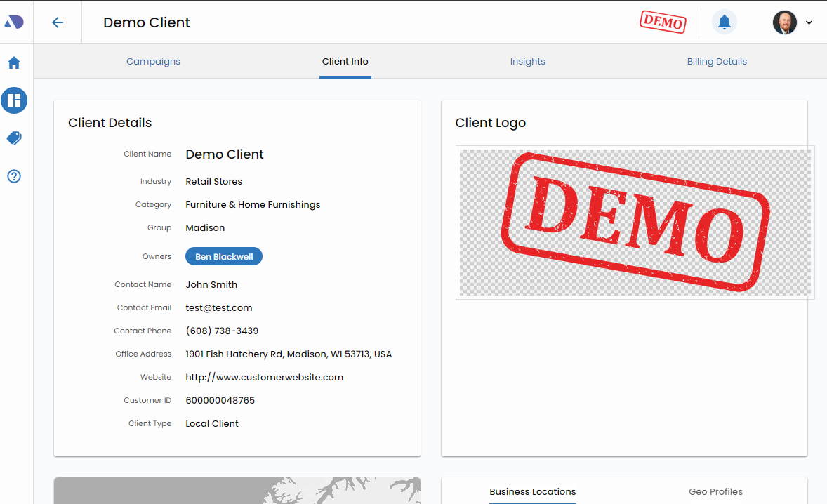Open the notifications bell
This screenshot has width=827, height=504.
[x=724, y=22]
